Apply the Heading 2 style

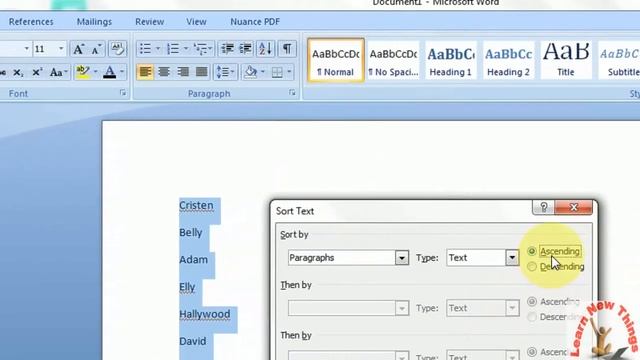tap(508, 60)
